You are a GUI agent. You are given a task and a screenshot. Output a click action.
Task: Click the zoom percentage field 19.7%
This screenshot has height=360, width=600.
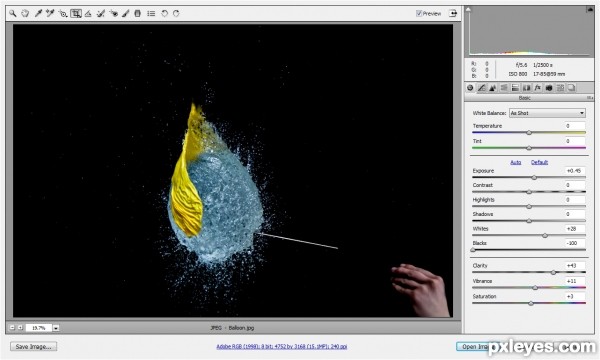(x=39, y=328)
